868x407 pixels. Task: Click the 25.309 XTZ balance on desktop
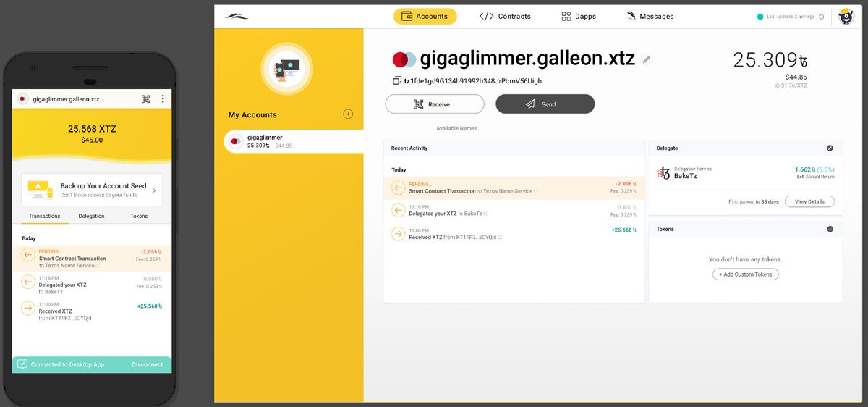pos(770,59)
